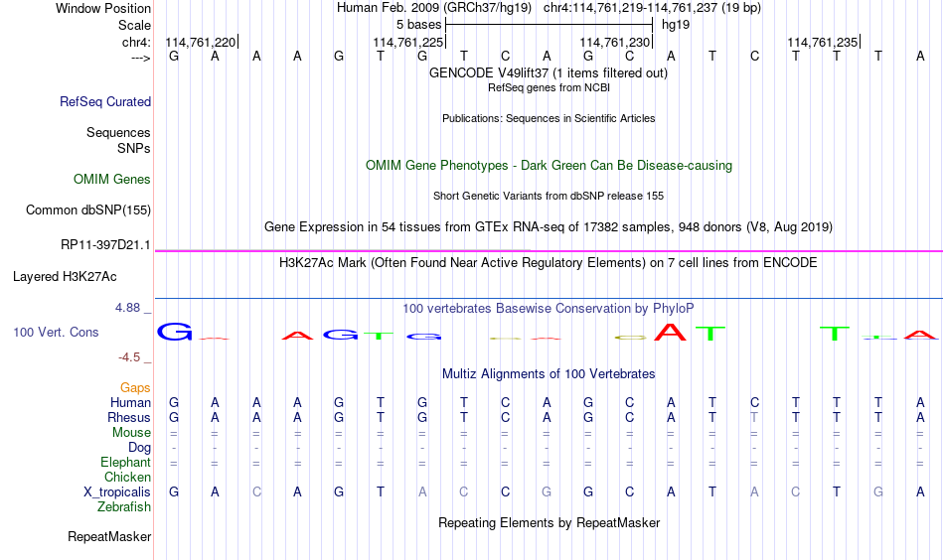The width and height of the screenshot is (944, 560).
Task: Select the RefSeq Curated side label
Action: (x=105, y=101)
